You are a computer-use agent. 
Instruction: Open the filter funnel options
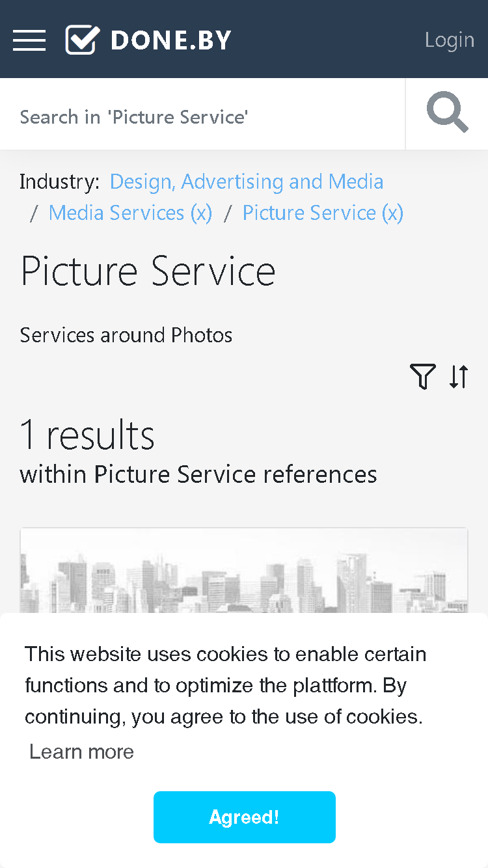(422, 377)
